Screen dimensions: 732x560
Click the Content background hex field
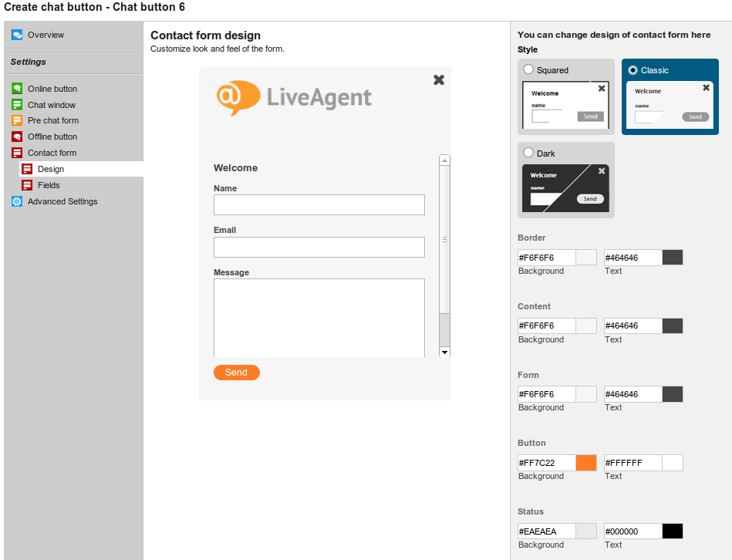[547, 326]
